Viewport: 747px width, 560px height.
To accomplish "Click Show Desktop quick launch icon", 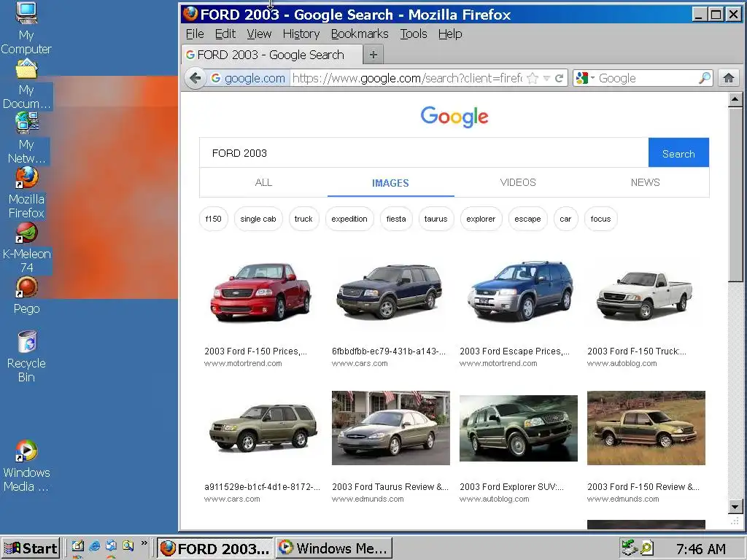I will tap(77, 546).
